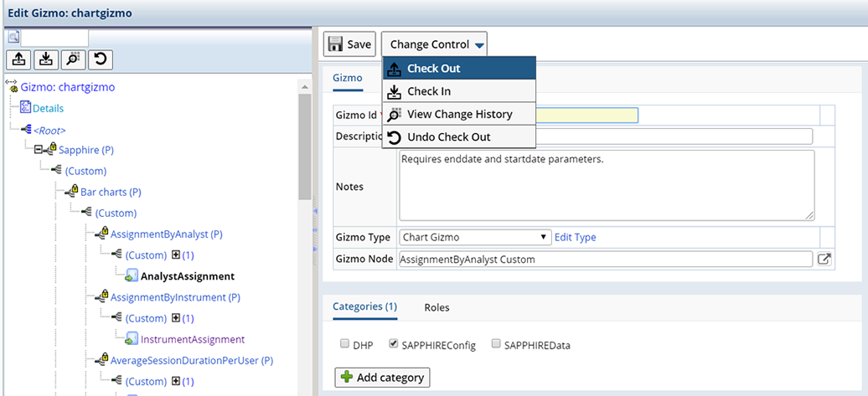Select AnalystAssignment tree item

click(188, 276)
